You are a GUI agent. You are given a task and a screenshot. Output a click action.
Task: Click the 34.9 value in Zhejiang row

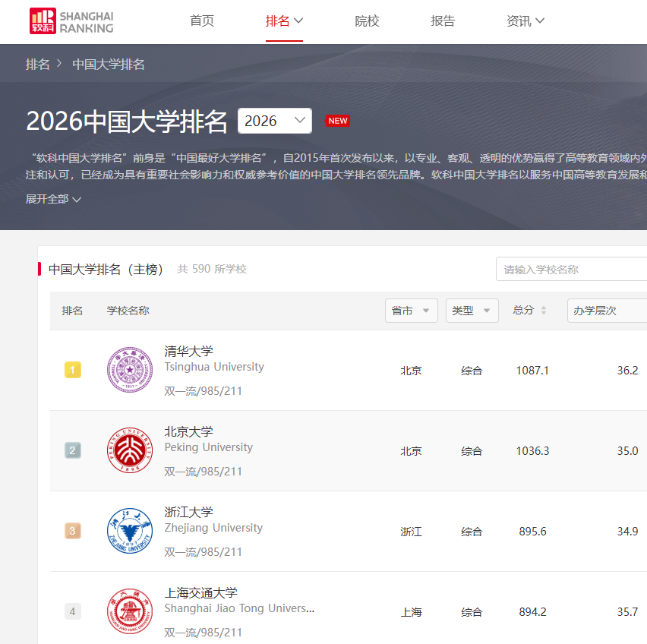627,532
